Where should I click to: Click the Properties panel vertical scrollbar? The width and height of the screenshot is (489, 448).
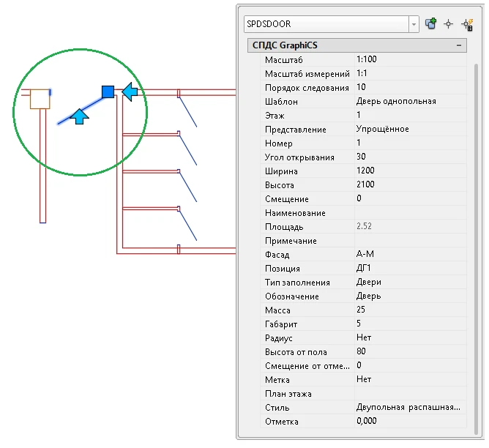pos(476,220)
